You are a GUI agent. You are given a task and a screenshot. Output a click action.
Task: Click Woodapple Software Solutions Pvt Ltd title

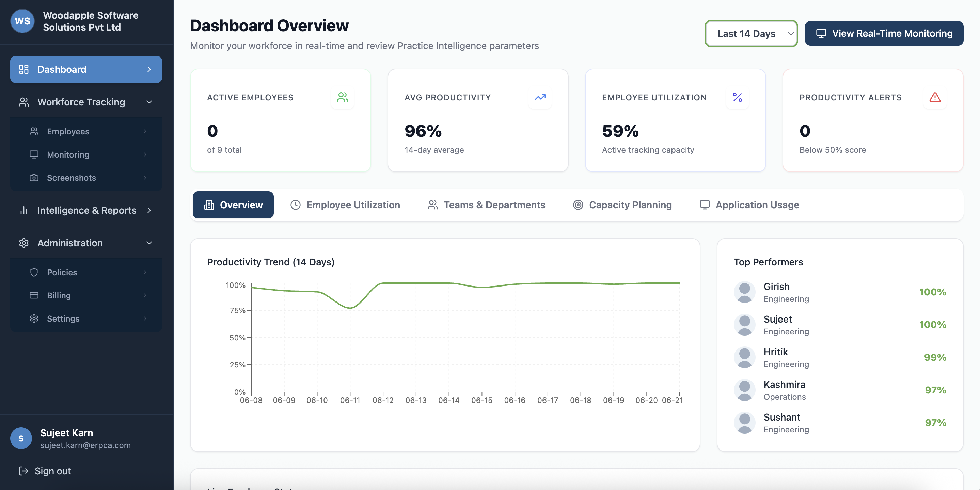(x=91, y=21)
